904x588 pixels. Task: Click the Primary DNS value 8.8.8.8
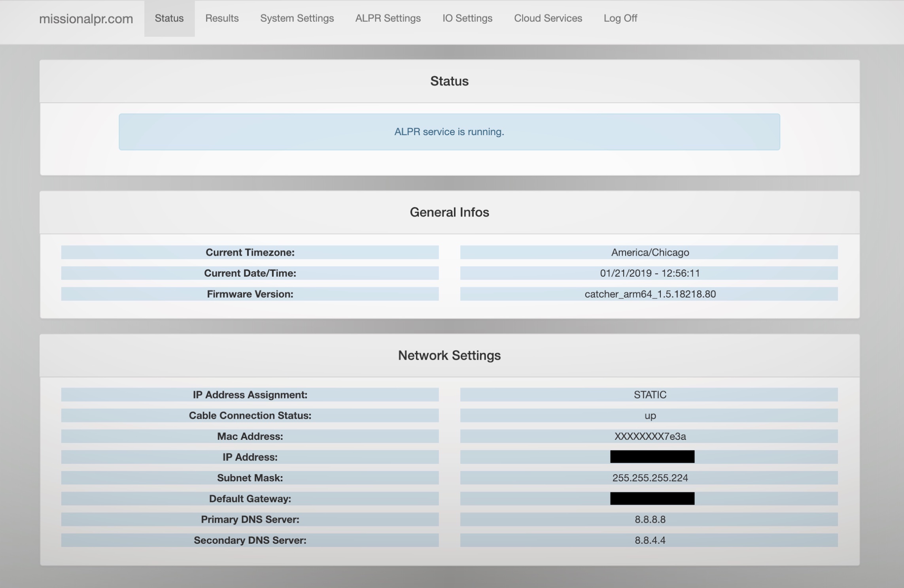(x=650, y=519)
